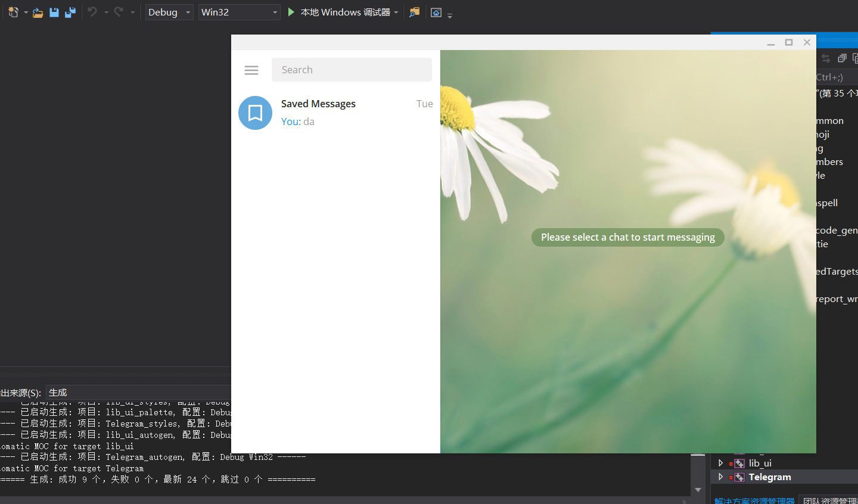Expand the Telegram project node
The height and width of the screenshot is (504, 858).
720,477
